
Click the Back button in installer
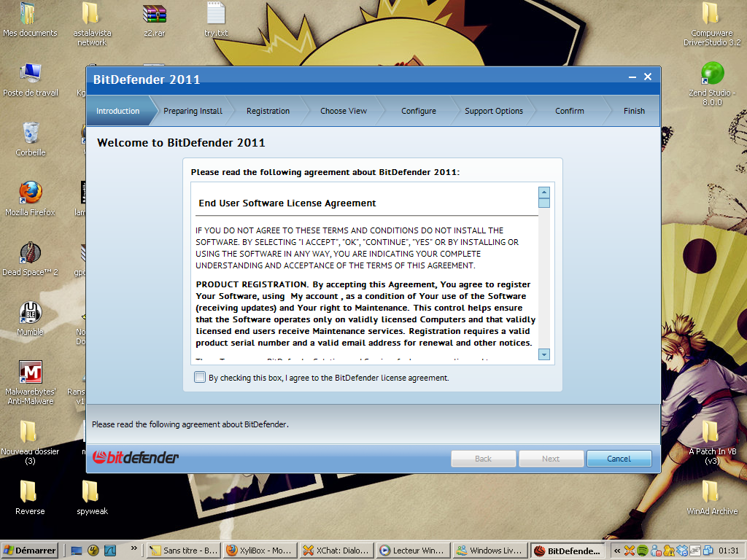[483, 459]
